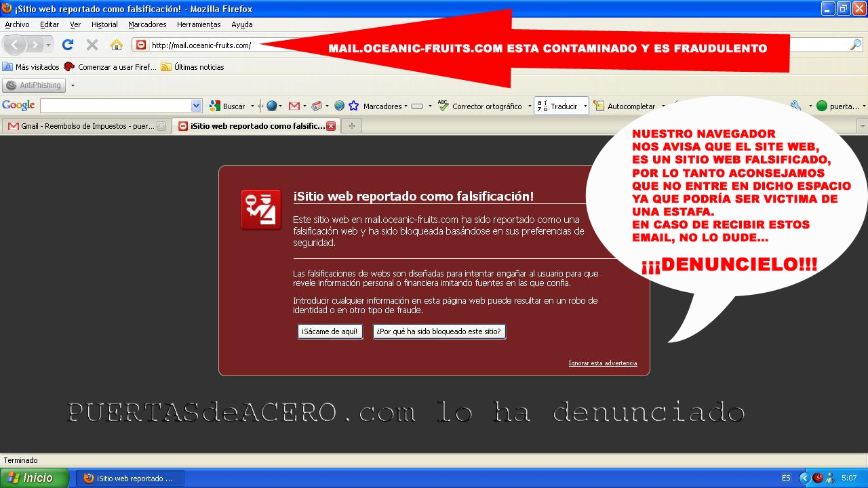Close the Gmail - Reembolso de Impuestos tab
Screen dimensions: 868x488
pos(161,126)
